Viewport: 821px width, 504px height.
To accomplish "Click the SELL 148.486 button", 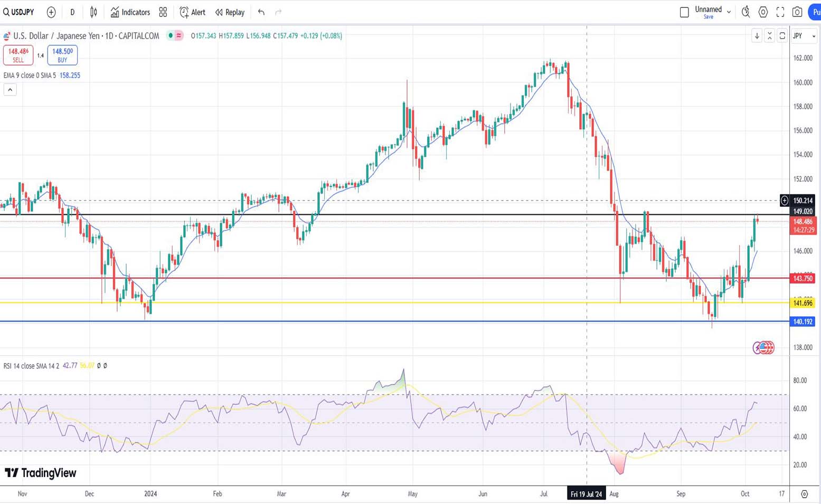I will 18,55.
